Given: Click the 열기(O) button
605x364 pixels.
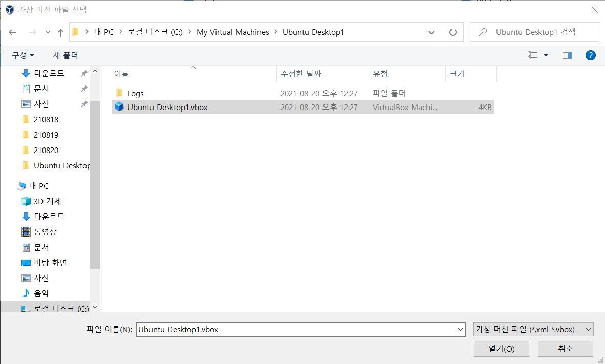Looking at the screenshot, I should tap(501, 349).
